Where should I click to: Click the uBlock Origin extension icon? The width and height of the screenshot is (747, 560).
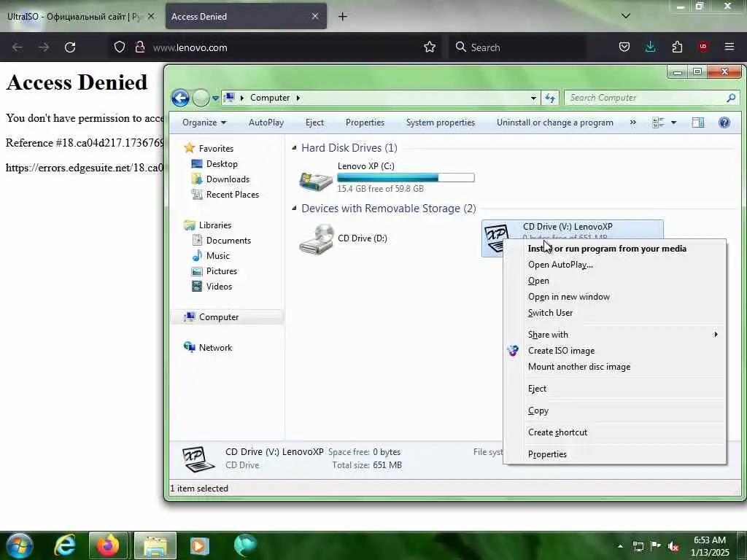(x=703, y=47)
